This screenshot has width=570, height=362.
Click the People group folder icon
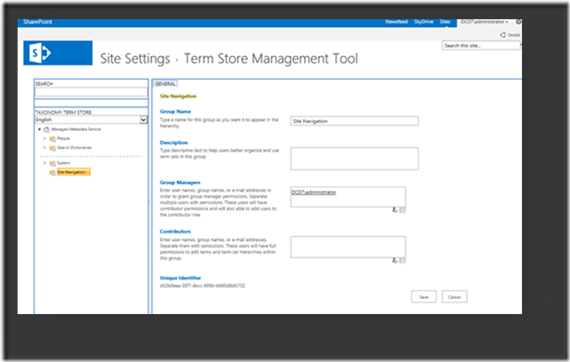tap(52, 139)
